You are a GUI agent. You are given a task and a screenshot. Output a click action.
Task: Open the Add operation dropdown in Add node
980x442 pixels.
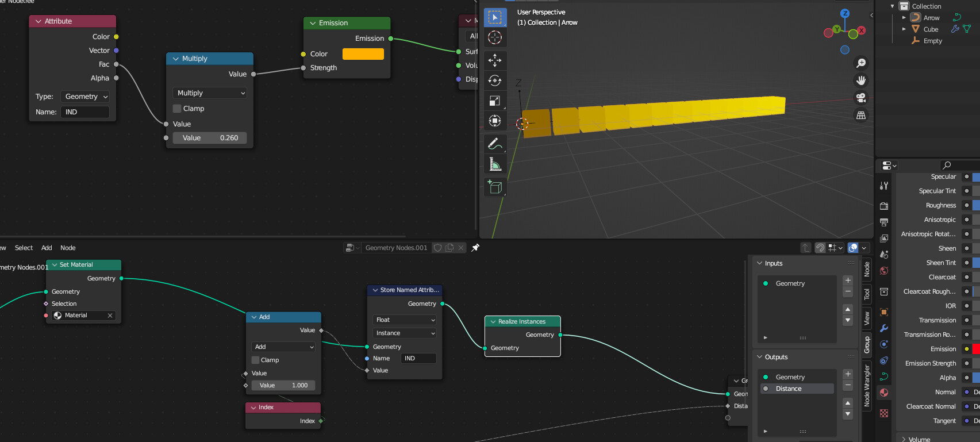tap(283, 347)
